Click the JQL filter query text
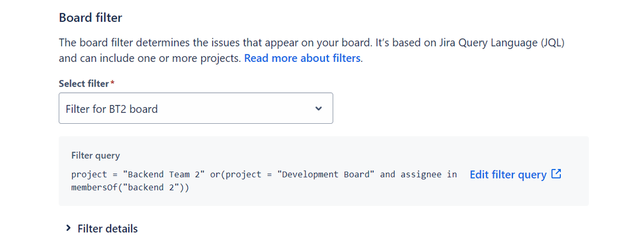Screen dimensions: 644x247 point(264,181)
